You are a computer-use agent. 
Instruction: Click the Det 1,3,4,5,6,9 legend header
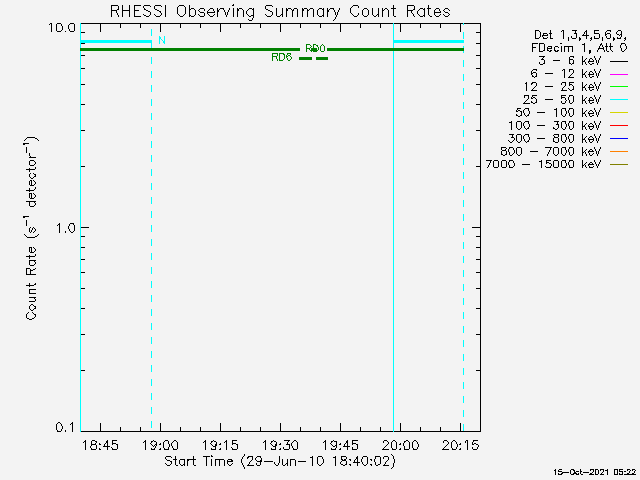580,36
